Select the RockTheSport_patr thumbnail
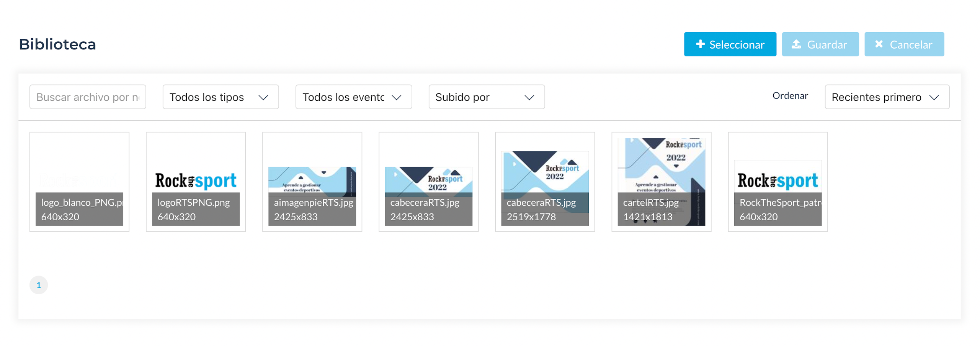Viewport: 980px width, 346px height. click(x=777, y=182)
